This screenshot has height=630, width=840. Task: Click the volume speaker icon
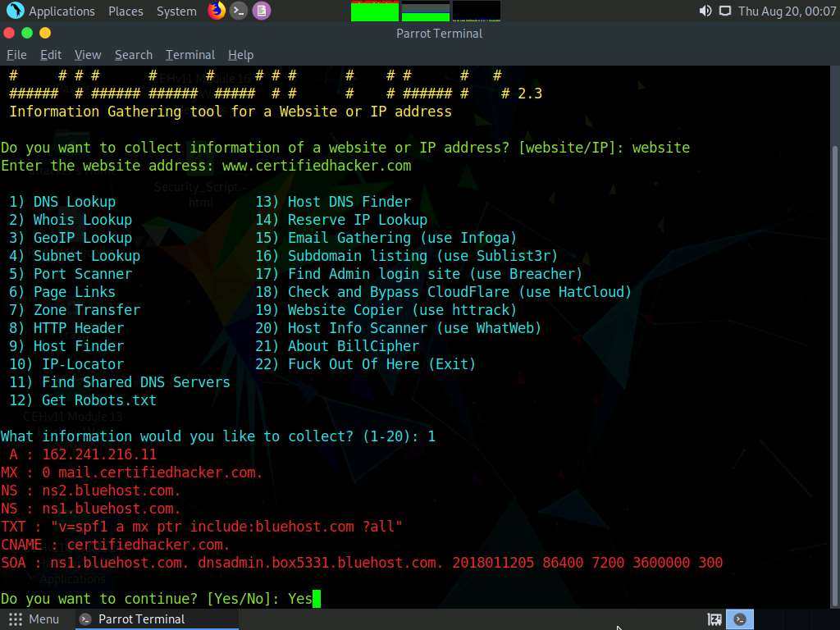point(705,11)
